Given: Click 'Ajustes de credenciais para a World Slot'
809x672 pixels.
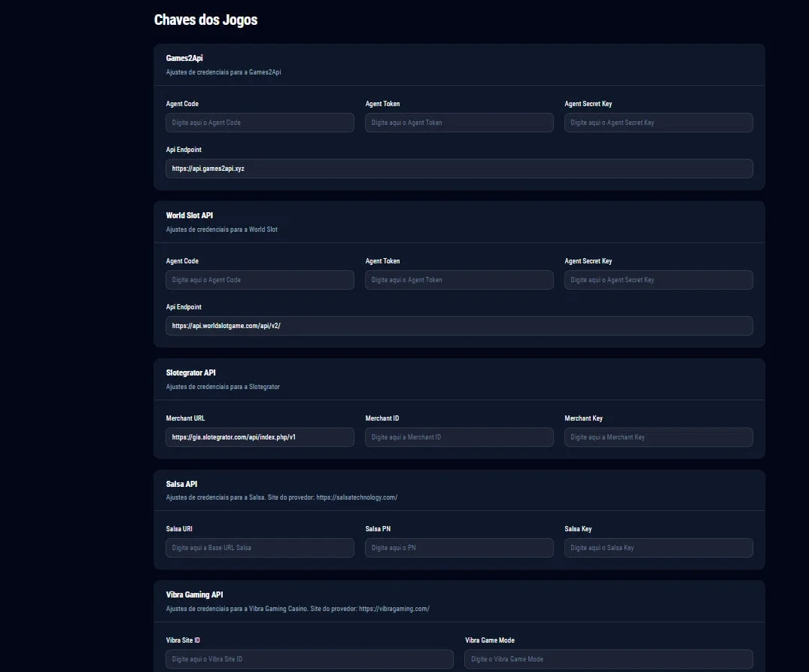Looking at the screenshot, I should pyautogui.click(x=222, y=230).
